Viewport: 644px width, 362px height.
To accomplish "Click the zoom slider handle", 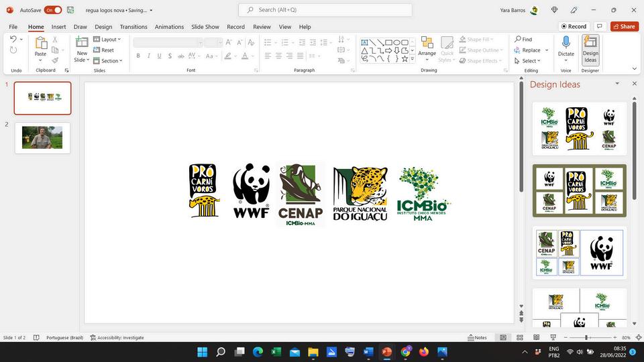I will (x=586, y=337).
